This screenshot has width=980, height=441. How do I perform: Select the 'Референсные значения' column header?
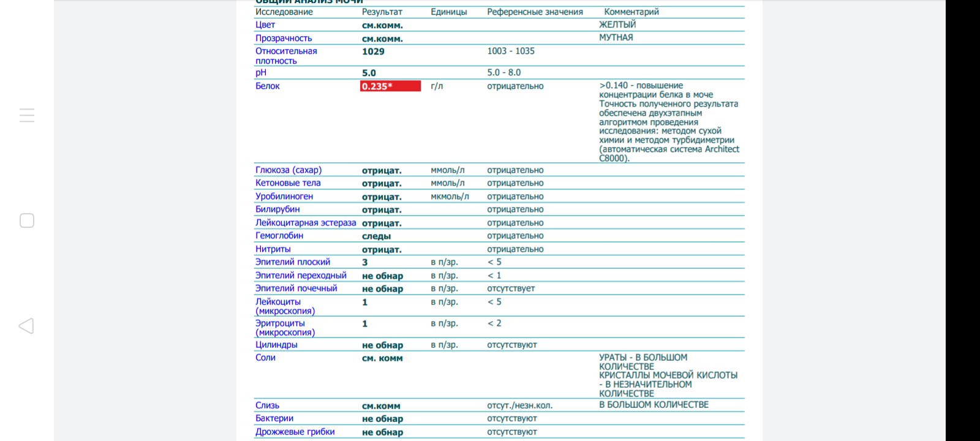[535, 12]
